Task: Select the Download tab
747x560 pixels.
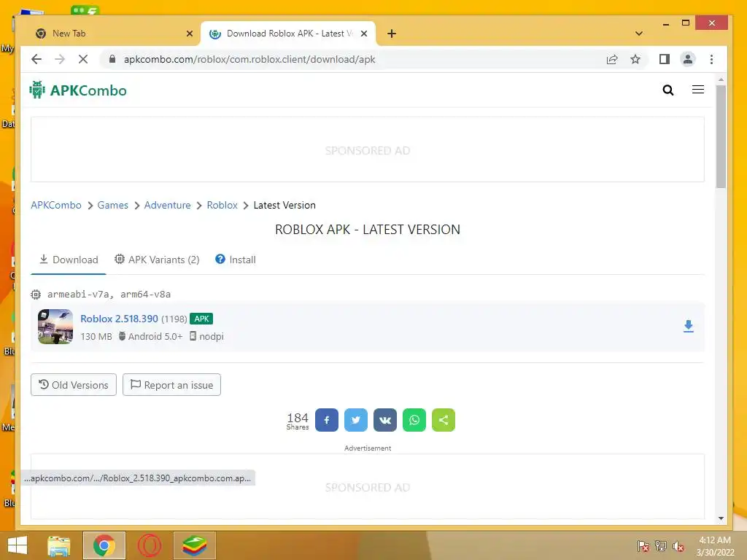Action: pos(69,260)
